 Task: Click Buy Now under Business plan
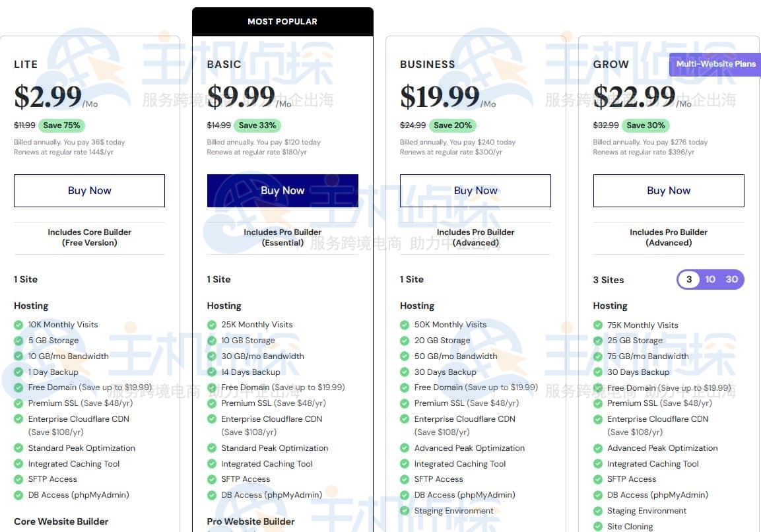[475, 191]
